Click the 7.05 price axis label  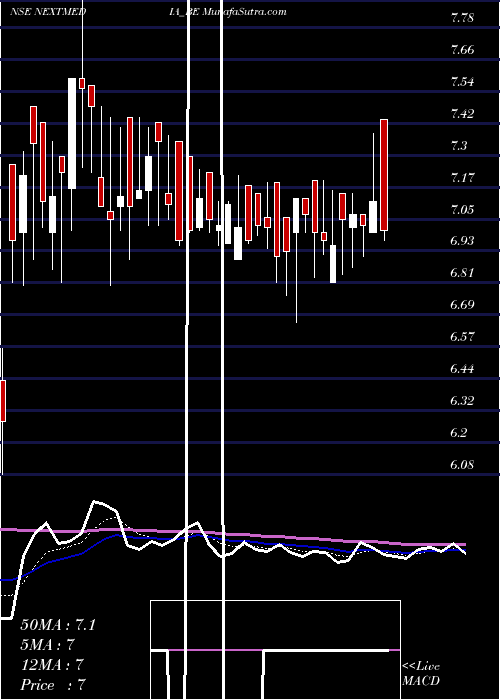[x=462, y=209]
